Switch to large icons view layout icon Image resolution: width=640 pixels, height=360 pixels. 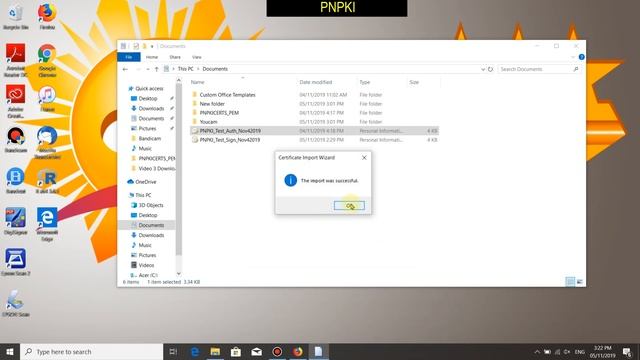coord(579,282)
